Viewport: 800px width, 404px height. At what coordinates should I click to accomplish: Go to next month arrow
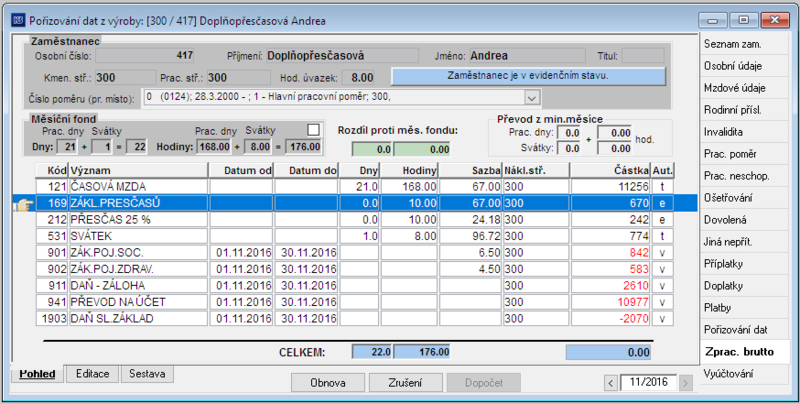[x=686, y=382]
